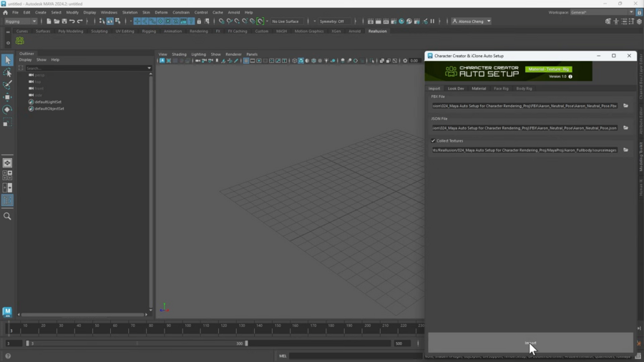Image resolution: width=644 pixels, height=362 pixels.
Task: Switch to the Look Dev tab
Action: [456, 89]
